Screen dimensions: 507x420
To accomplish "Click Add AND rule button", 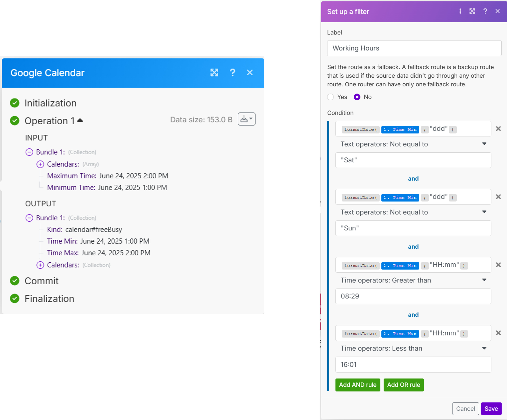I will pyautogui.click(x=358, y=385).
